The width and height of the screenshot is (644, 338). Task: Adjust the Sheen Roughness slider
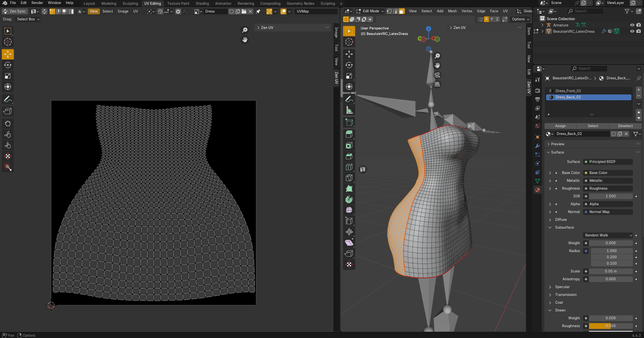(610, 326)
